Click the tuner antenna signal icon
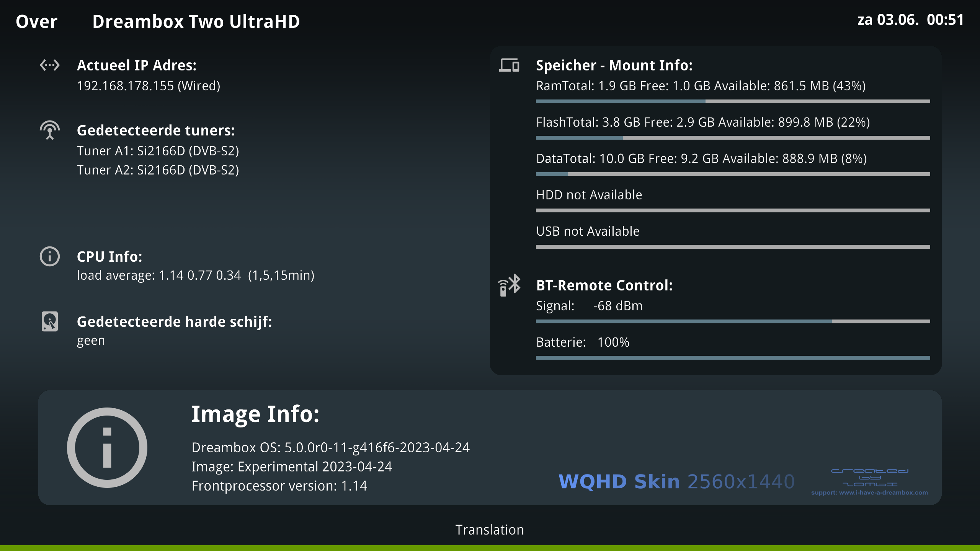Screen dimensions: 980x551 (50, 130)
